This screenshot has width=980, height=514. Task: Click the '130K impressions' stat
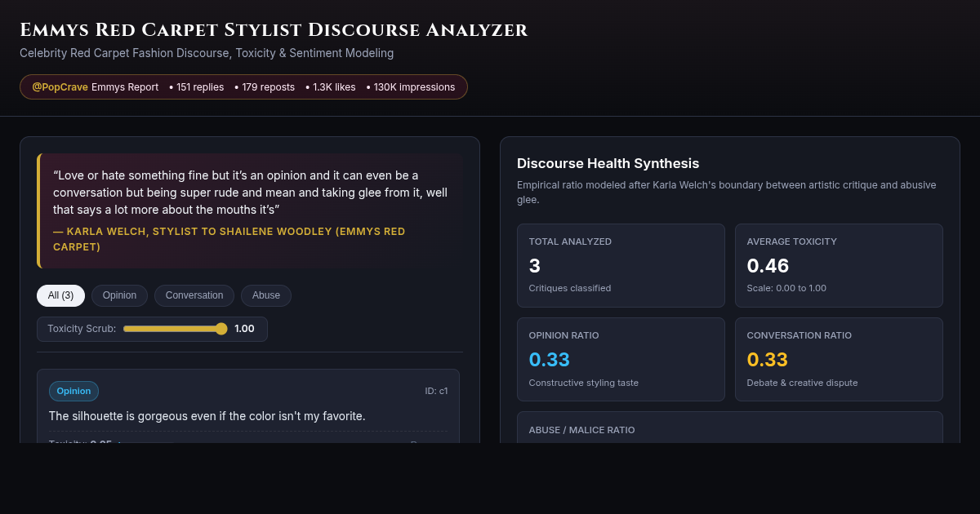[x=411, y=87]
